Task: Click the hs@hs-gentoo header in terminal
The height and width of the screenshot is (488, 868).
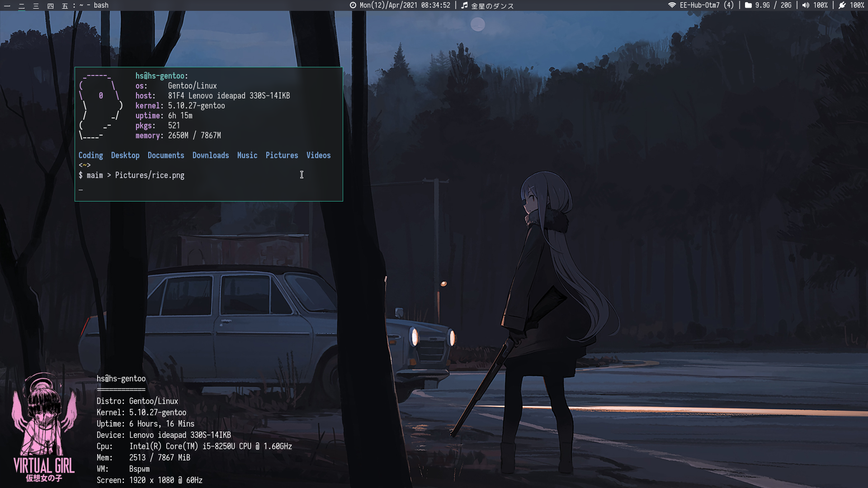Action: click(x=161, y=76)
